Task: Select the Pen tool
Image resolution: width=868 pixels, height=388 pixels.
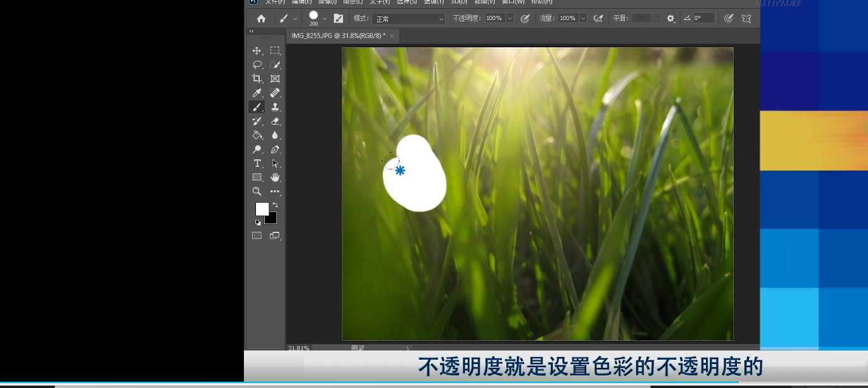Action: pos(275,149)
